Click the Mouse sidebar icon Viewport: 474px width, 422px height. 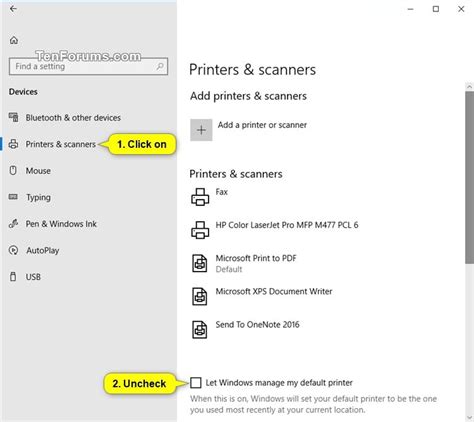click(x=13, y=171)
